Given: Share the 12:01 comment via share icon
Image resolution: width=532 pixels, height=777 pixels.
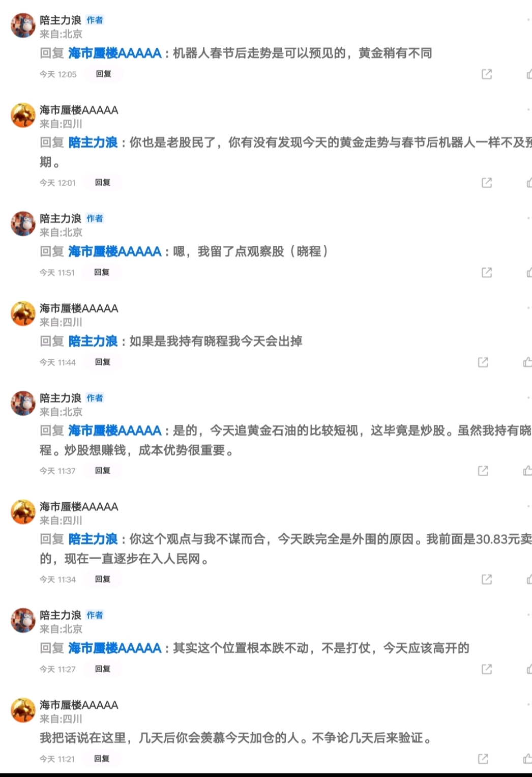Looking at the screenshot, I should coord(487,183).
